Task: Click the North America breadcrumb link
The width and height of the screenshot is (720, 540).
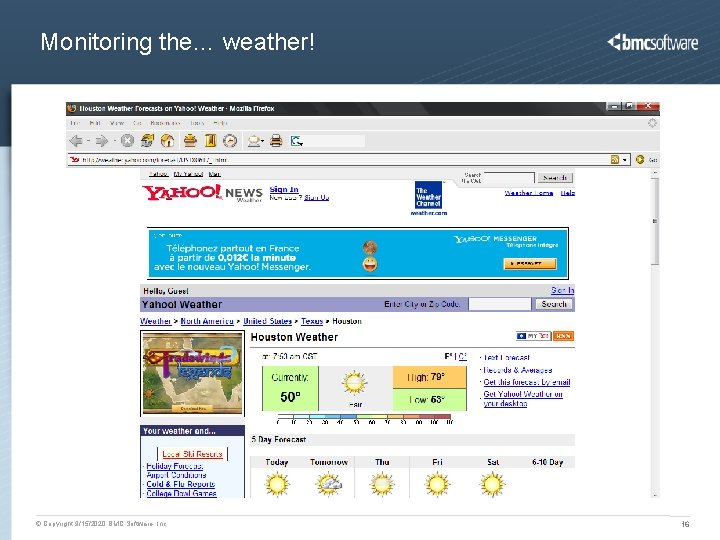Action: coord(207,321)
